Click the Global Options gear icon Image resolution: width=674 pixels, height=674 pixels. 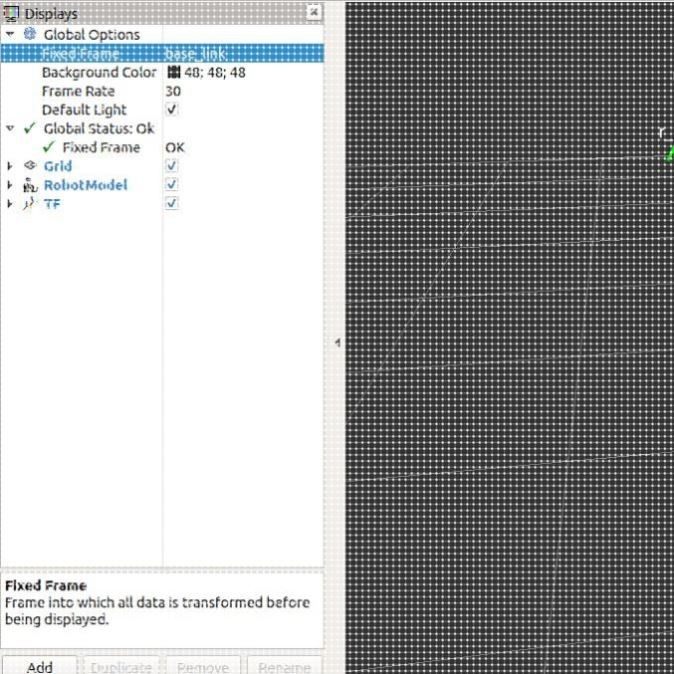pyautogui.click(x=30, y=34)
